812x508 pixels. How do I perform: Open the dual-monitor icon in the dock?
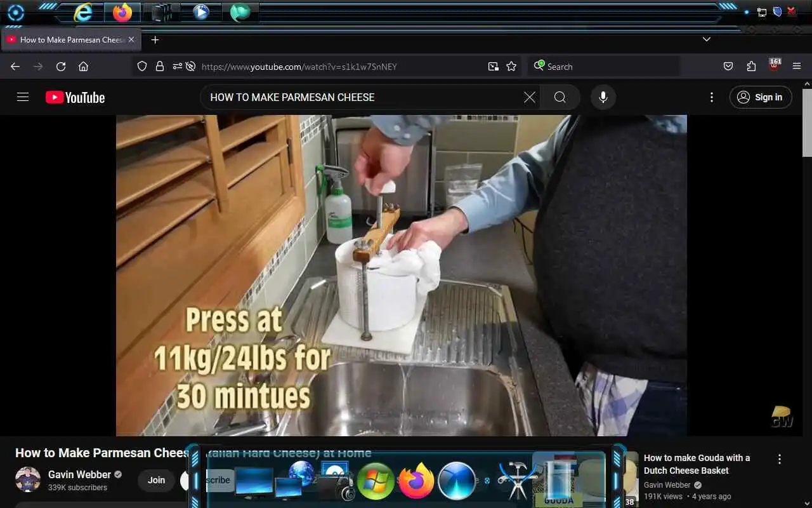254,484
